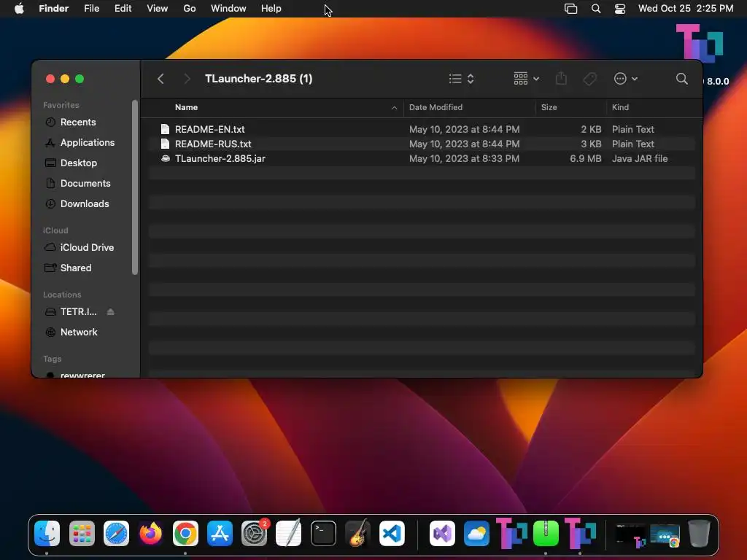747x560 pixels.
Task: Open Documents in sidebar
Action: click(84, 183)
